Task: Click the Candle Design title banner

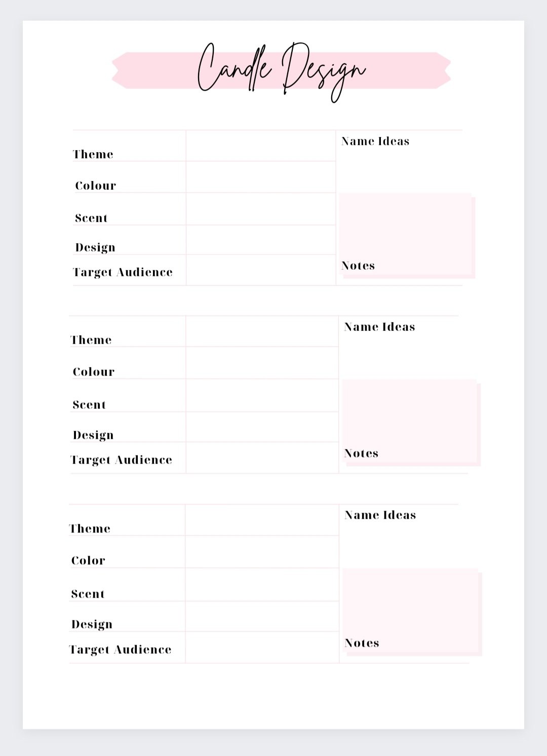Action: point(281,71)
